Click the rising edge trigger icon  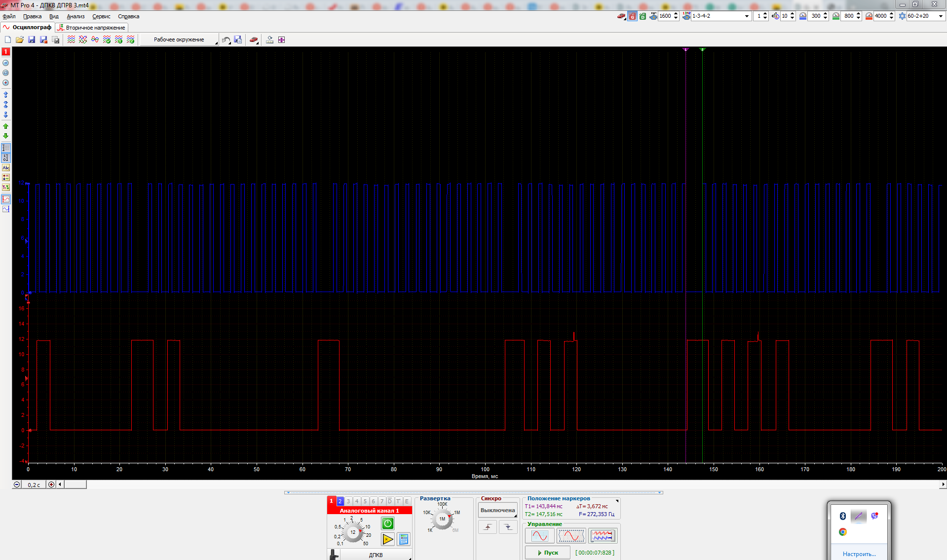[x=488, y=527]
